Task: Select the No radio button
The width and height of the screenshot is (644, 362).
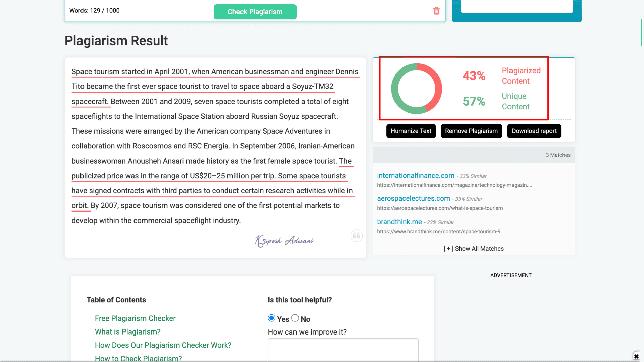Action: 295,318
